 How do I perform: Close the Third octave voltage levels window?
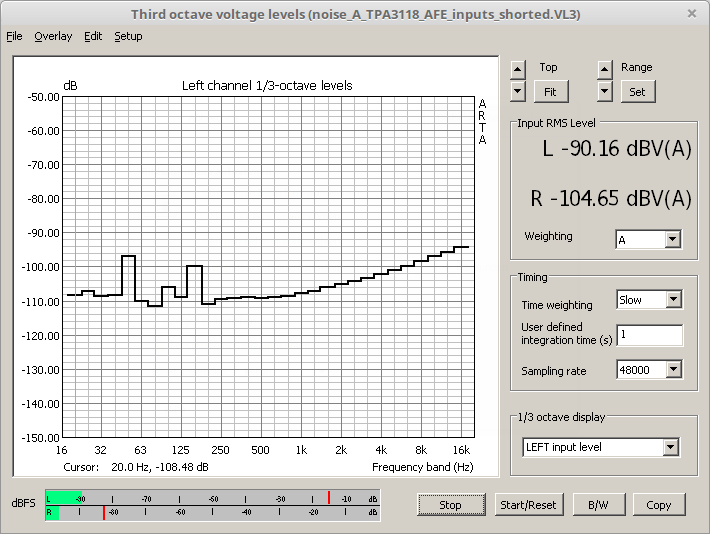click(x=692, y=14)
